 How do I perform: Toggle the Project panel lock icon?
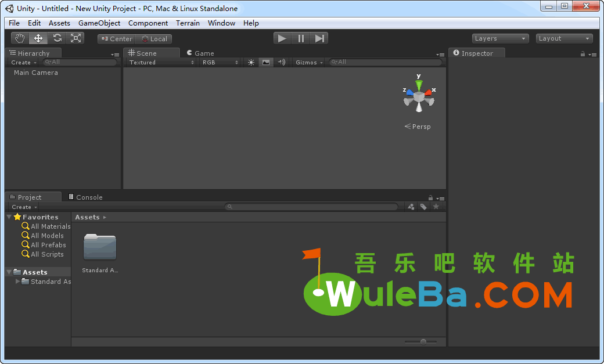(431, 197)
